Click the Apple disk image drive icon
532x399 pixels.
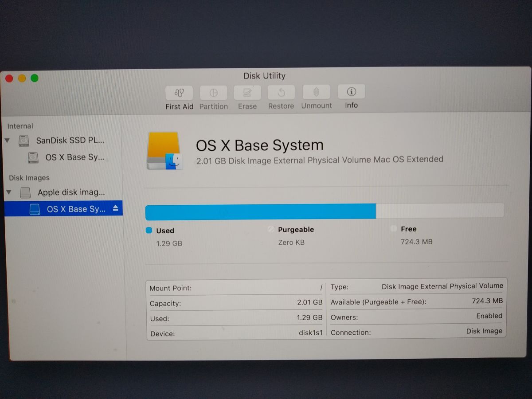(x=26, y=192)
